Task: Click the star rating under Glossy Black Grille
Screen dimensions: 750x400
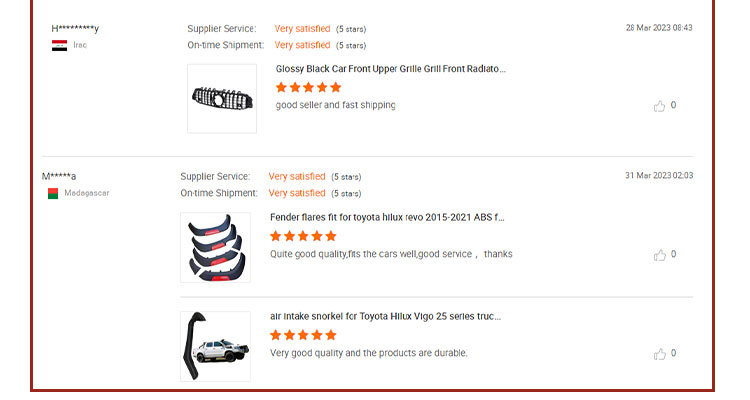Action: point(309,87)
